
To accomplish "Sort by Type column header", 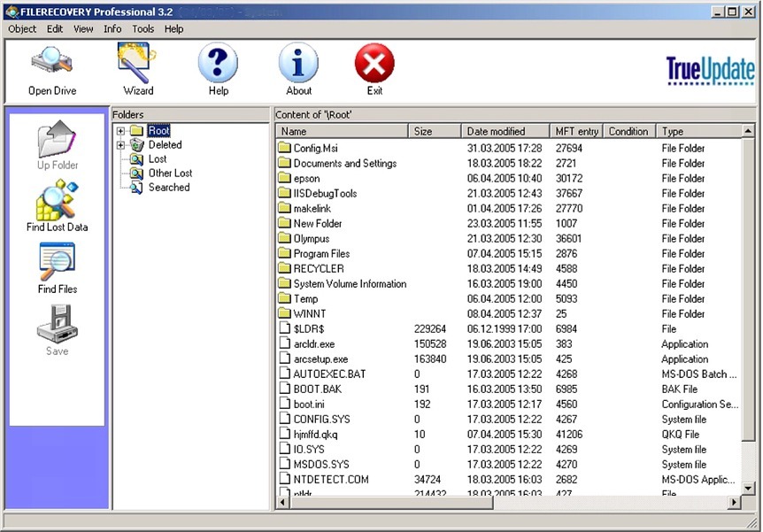I will click(x=698, y=131).
